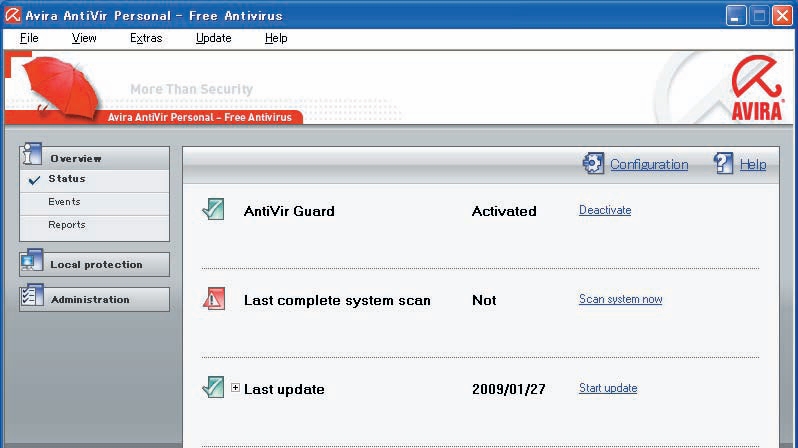Click the Deactivate link for AntiVir Guard
The width and height of the screenshot is (798, 448).
coord(605,210)
